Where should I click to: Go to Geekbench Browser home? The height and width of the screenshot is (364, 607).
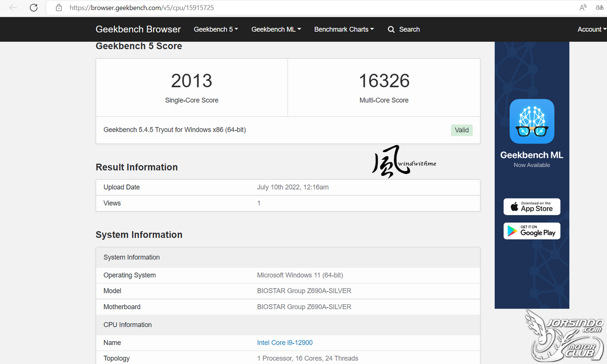coord(138,29)
